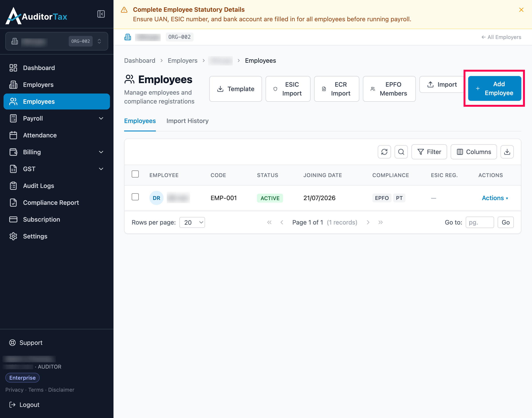Select all employees header checkbox
This screenshot has height=418, width=532.
135,174
